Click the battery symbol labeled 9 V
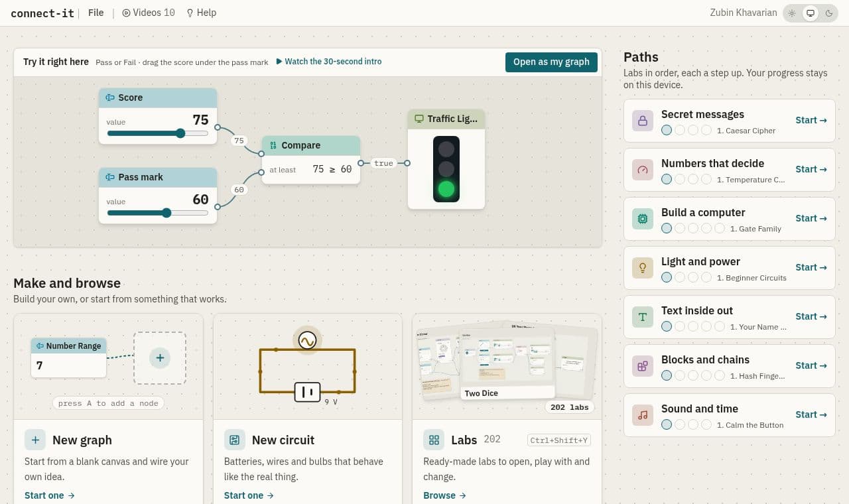The image size is (849, 504). (x=308, y=392)
